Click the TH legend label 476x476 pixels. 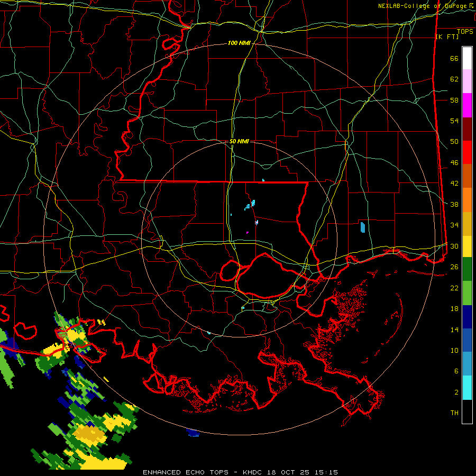tap(454, 413)
